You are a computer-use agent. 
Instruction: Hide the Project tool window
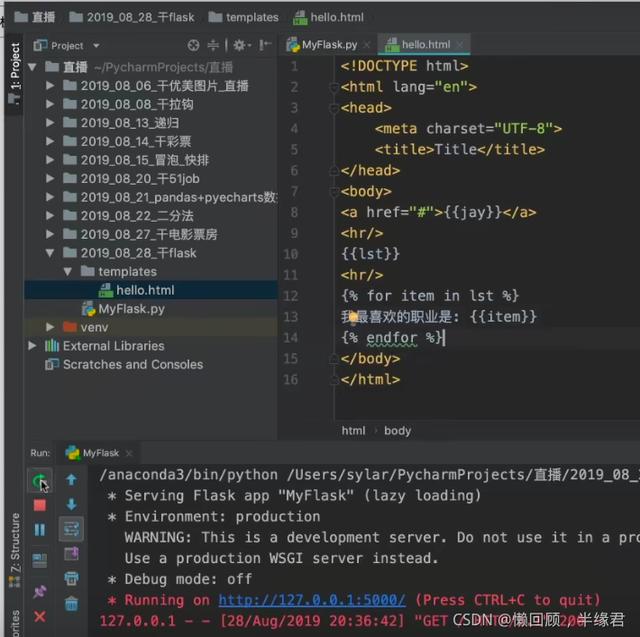coord(265,45)
